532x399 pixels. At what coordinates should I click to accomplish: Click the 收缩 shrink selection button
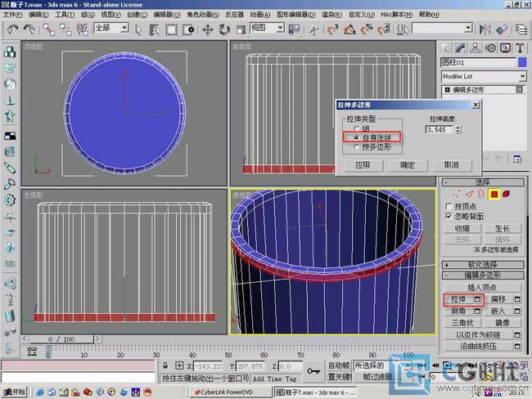462,228
